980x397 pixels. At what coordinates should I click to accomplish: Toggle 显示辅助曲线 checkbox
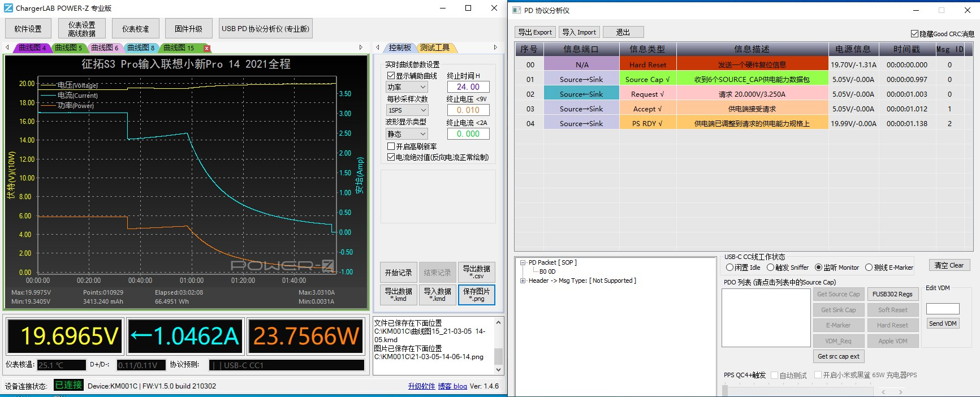pyautogui.click(x=391, y=76)
